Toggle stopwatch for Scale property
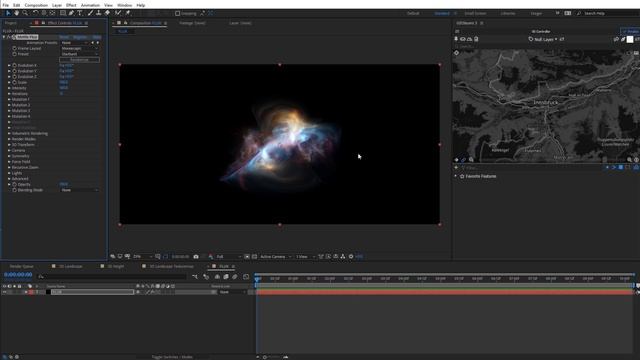The image size is (640, 360). pyautogui.click(x=14, y=82)
